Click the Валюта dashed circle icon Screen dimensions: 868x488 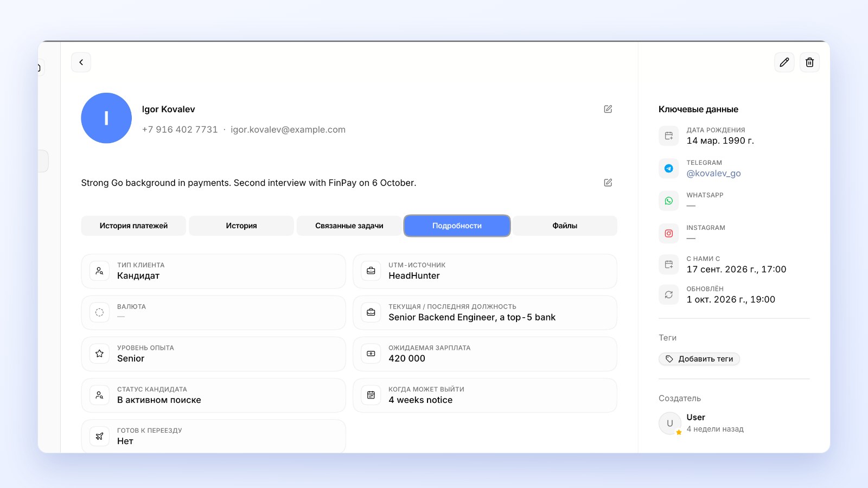99,312
